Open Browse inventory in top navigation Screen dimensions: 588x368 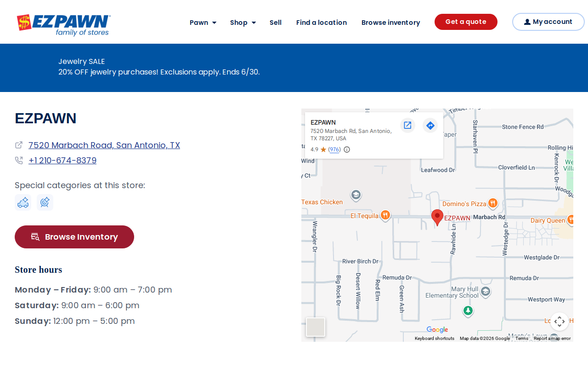391,23
